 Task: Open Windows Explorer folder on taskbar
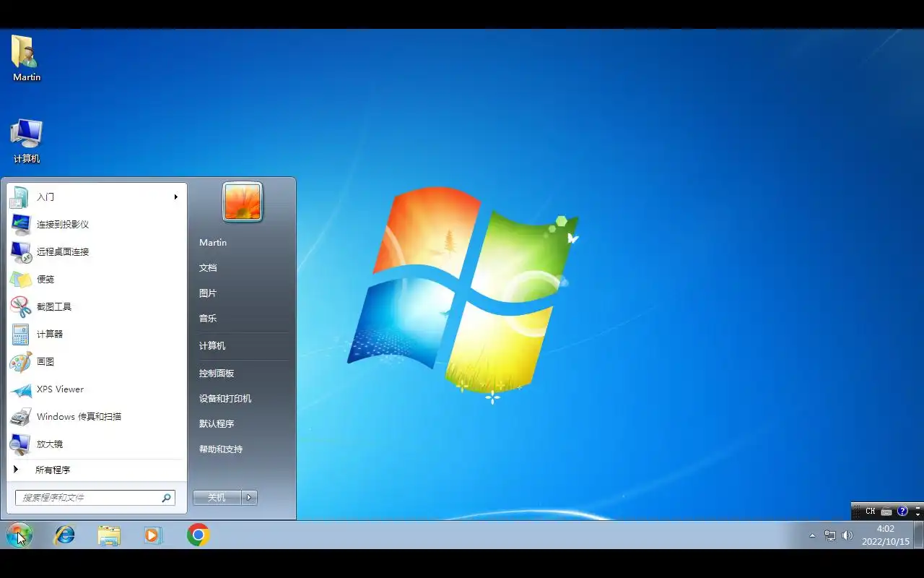pos(109,535)
